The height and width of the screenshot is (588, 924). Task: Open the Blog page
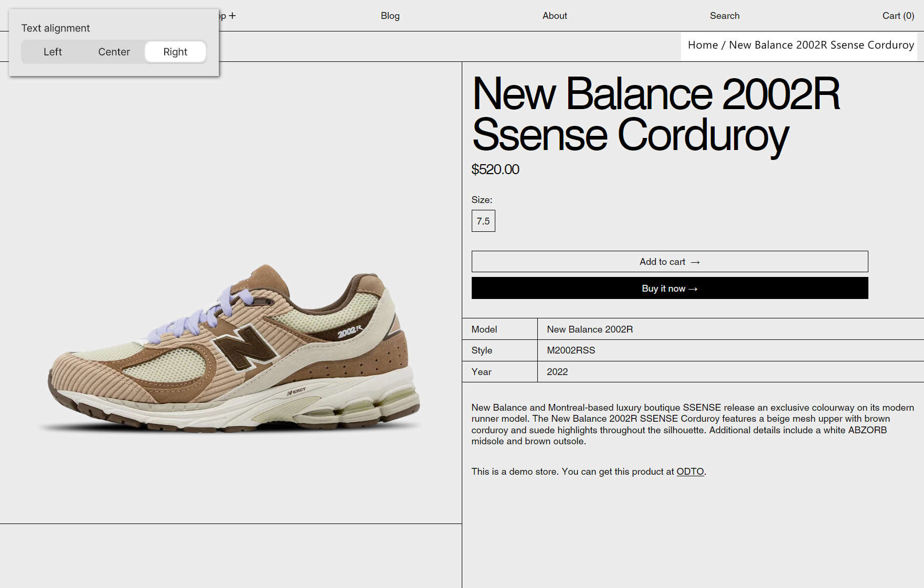click(390, 15)
